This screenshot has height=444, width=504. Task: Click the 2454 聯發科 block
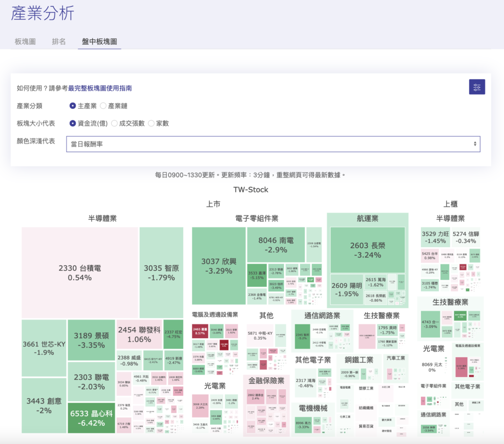[x=139, y=334]
